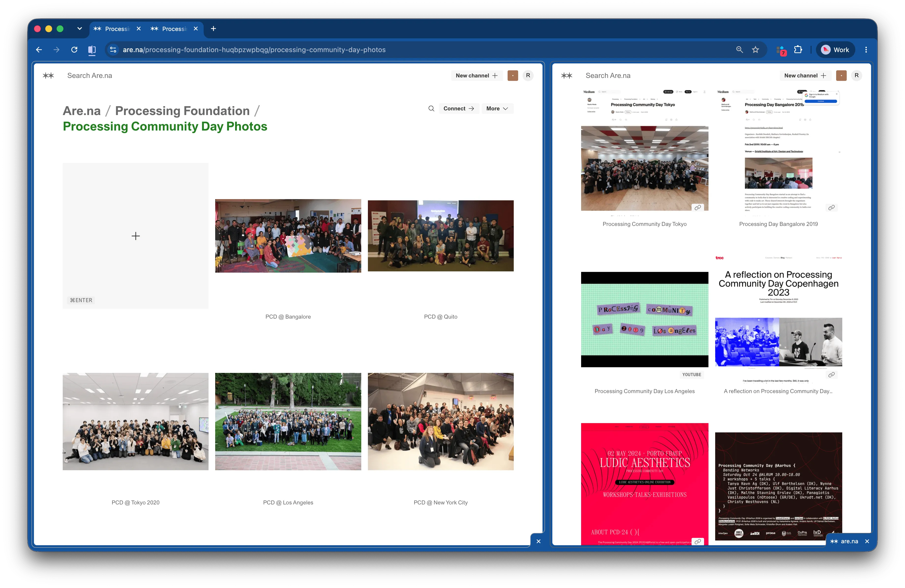This screenshot has height=588, width=905.
Task: Close the first Processing tab
Action: [x=139, y=29]
